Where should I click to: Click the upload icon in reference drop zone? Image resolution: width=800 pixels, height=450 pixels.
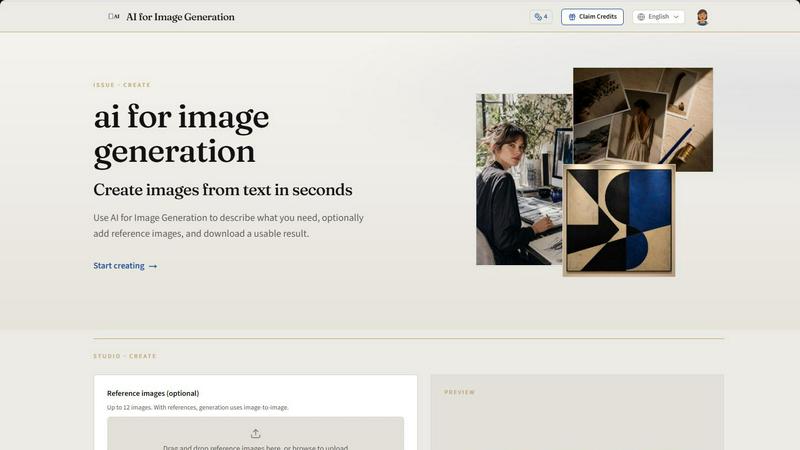(256, 434)
